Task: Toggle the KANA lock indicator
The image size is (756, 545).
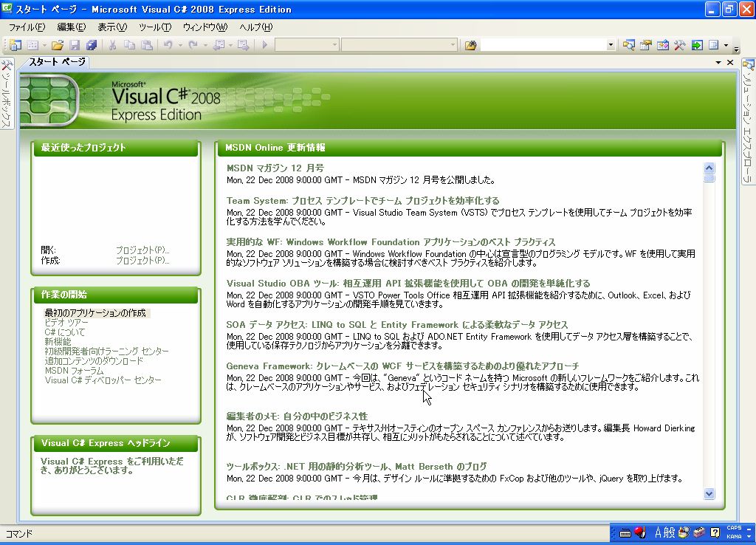Action: 734,537
